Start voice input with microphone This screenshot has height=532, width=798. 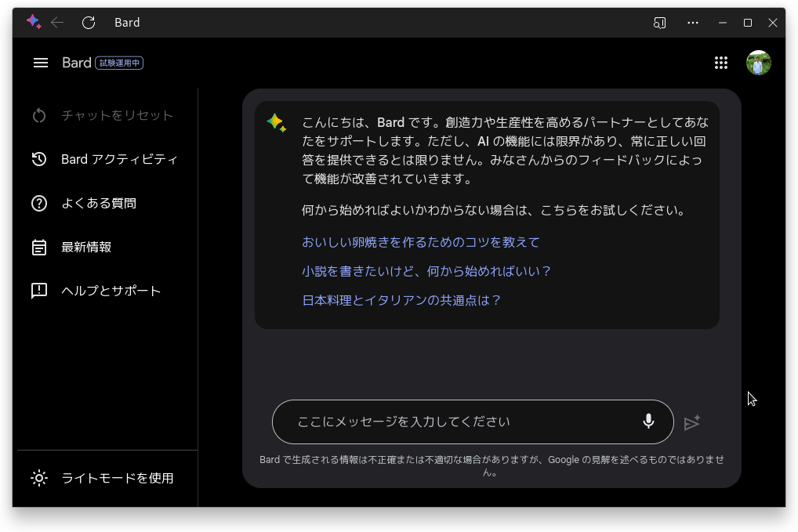pyautogui.click(x=648, y=421)
